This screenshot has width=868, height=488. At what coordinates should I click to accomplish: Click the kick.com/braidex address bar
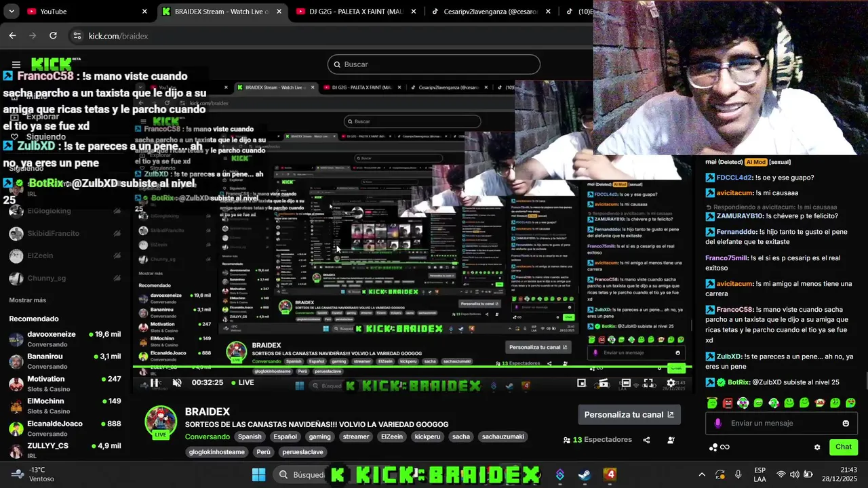[x=332, y=36]
